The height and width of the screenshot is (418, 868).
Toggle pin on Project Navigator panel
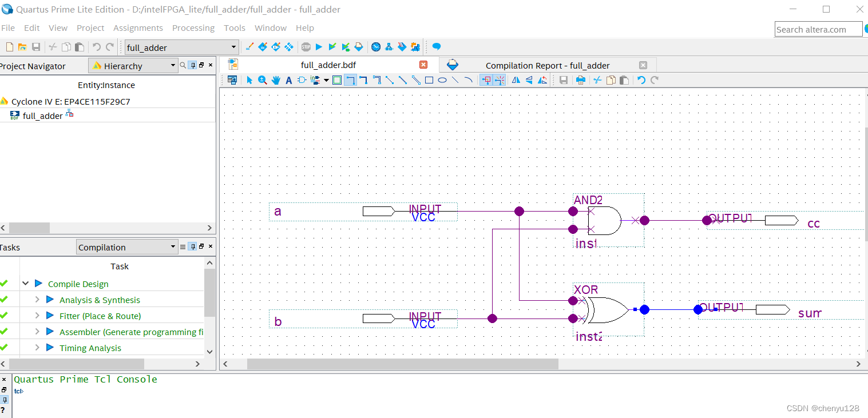point(193,66)
